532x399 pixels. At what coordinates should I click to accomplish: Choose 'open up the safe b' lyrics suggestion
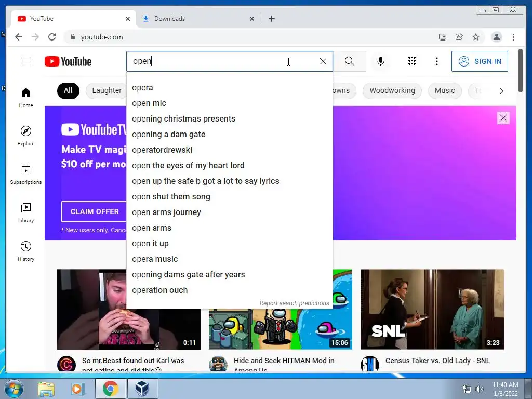point(229,181)
